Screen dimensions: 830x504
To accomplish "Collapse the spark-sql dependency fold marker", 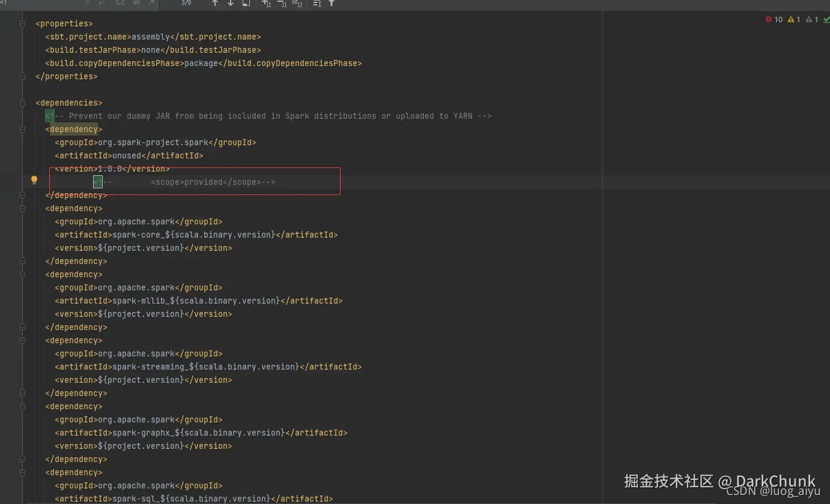I will pos(23,472).
